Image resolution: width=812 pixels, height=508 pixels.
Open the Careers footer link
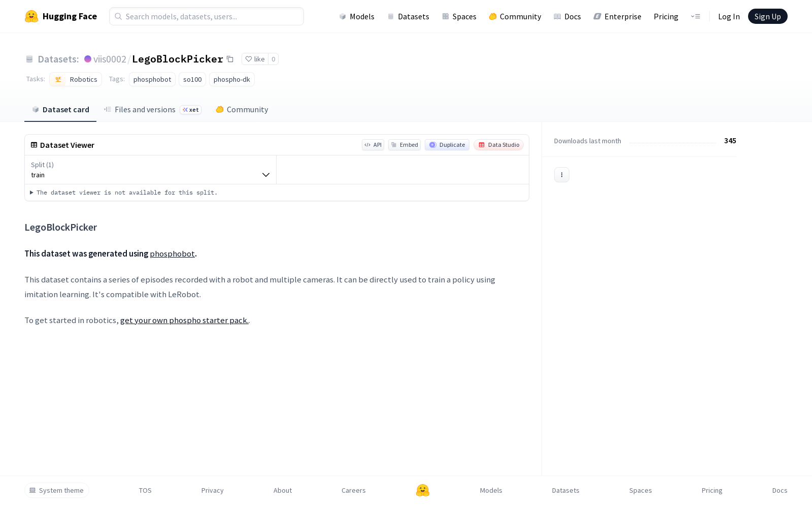tap(354, 490)
